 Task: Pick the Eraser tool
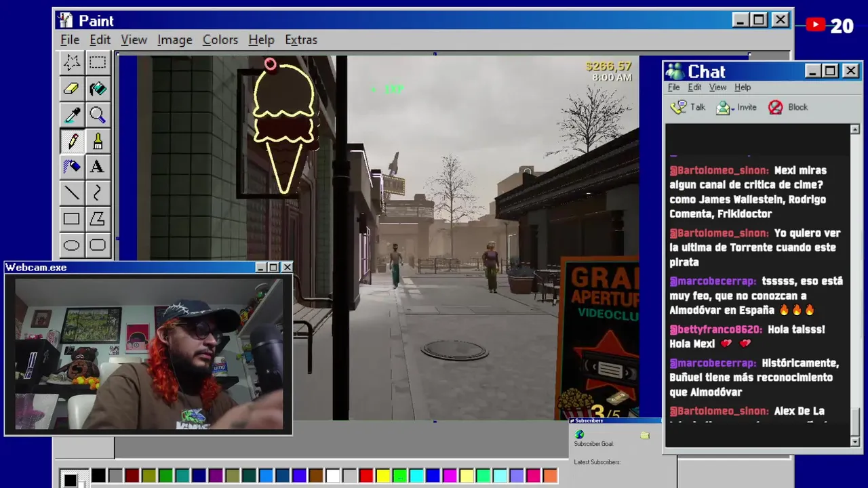(71, 89)
